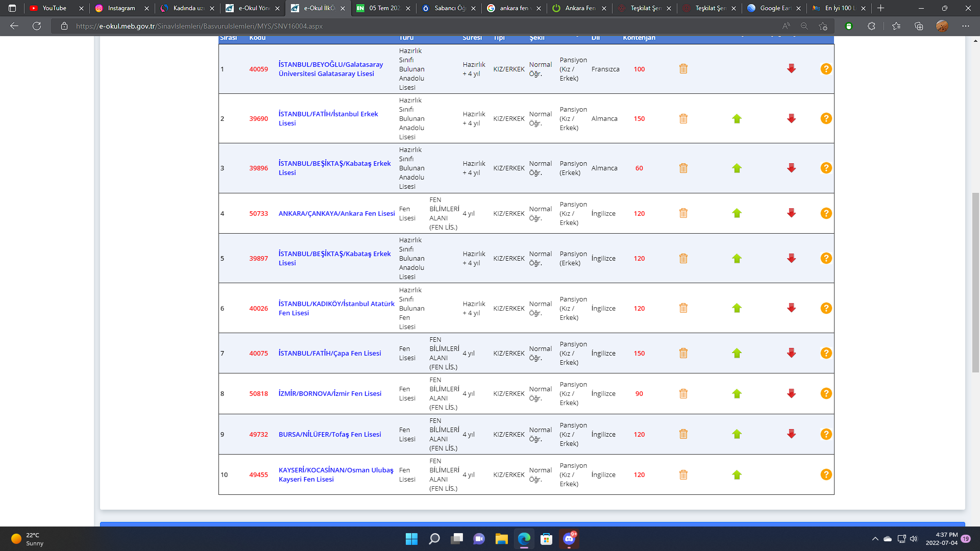
Task: Move Kayseri Fen Lisesi up with green arrow
Action: 737,475
